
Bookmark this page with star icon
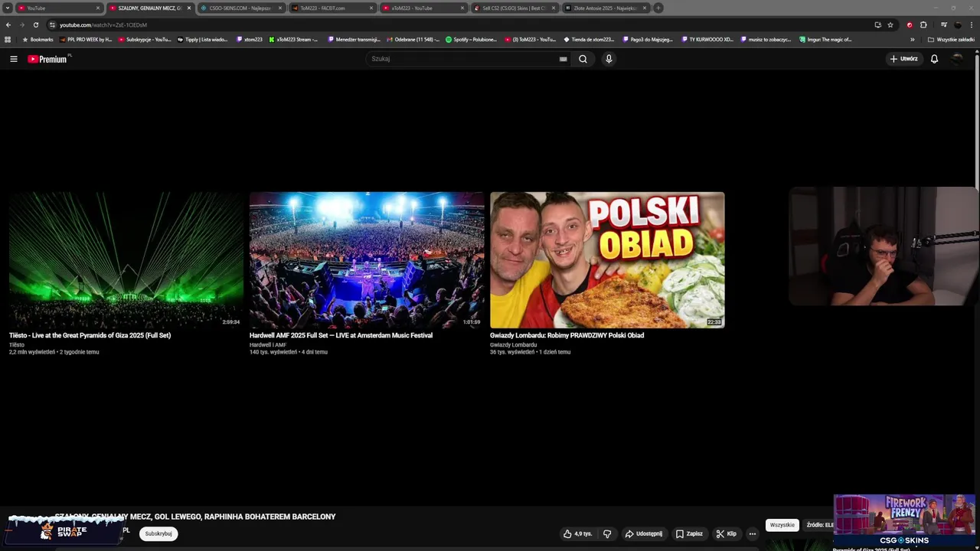890,24
